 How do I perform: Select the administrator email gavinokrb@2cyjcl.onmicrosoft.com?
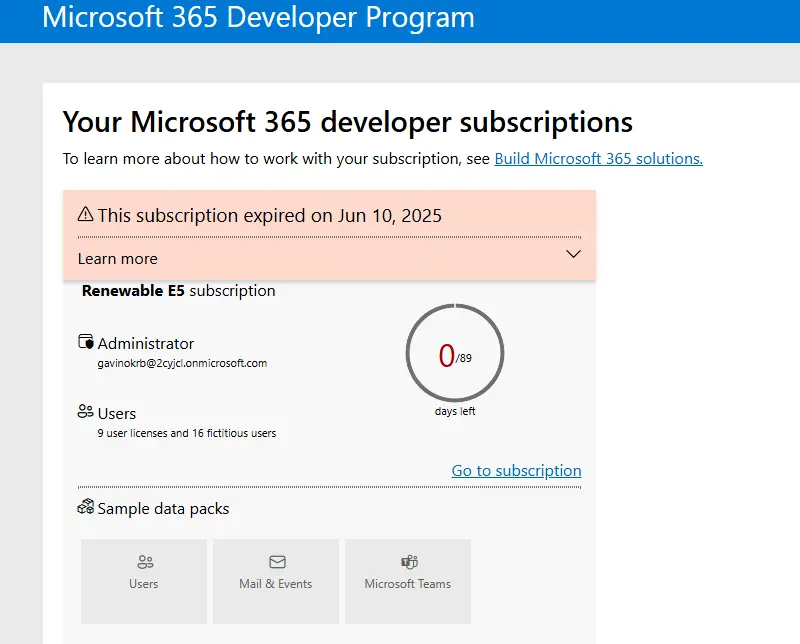pos(182,363)
